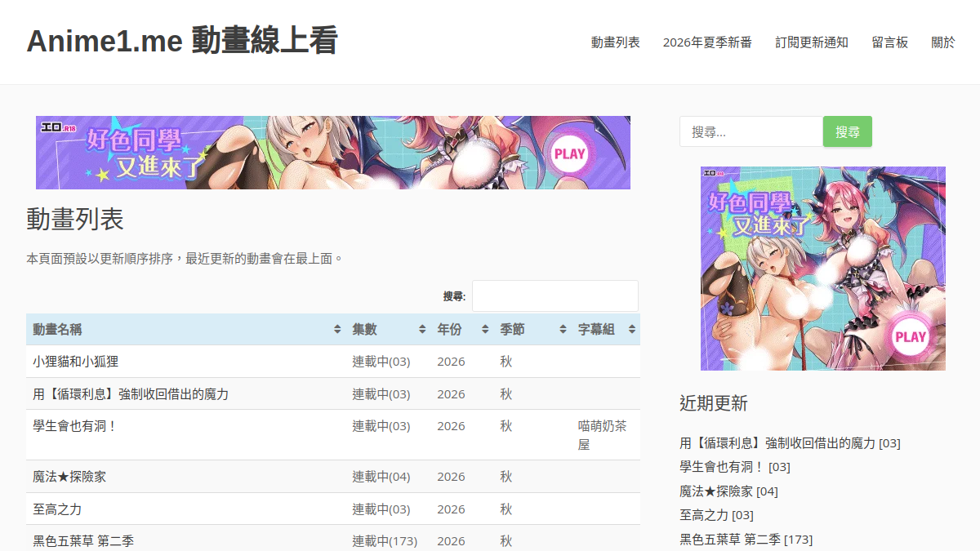Click 秋 in the 學生會也有洞！ row
Viewport: 980px width, 551px height.
click(506, 426)
